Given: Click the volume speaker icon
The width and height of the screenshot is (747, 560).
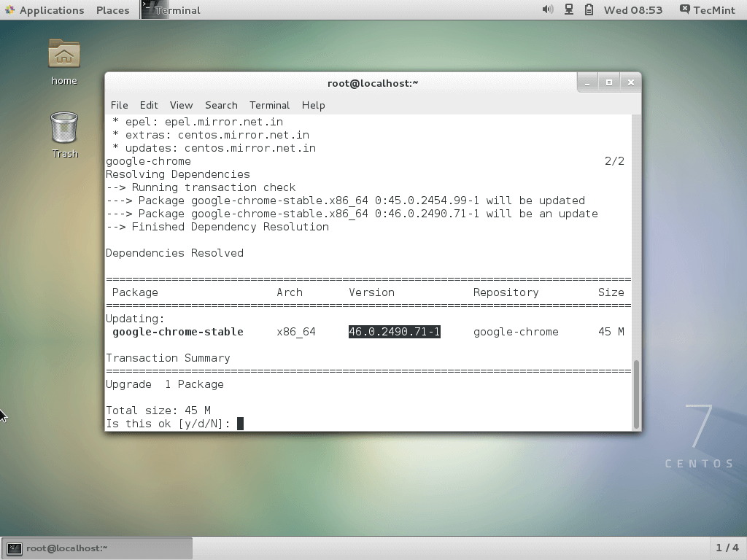Looking at the screenshot, I should click(x=548, y=9).
